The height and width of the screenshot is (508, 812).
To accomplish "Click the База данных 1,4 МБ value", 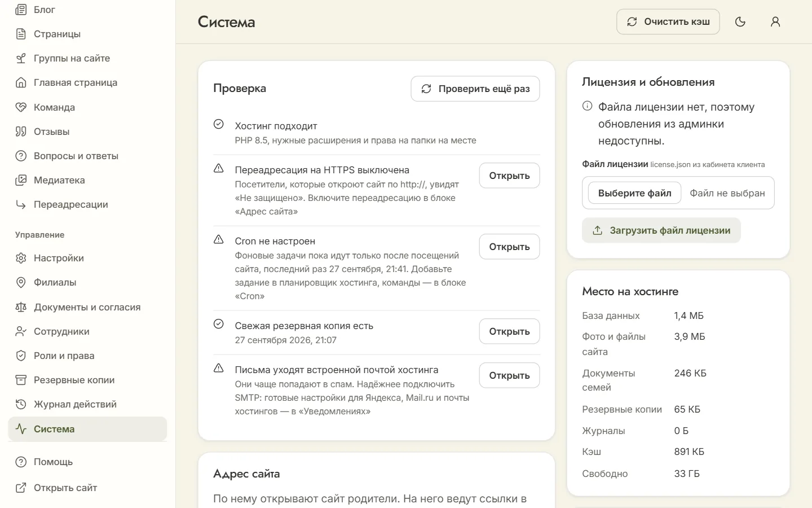I will (689, 316).
